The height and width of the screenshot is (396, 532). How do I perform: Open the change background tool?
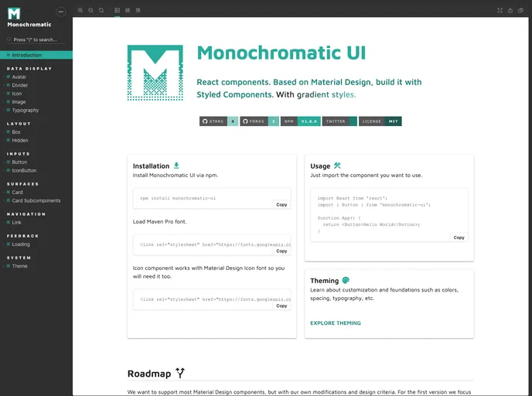click(117, 10)
